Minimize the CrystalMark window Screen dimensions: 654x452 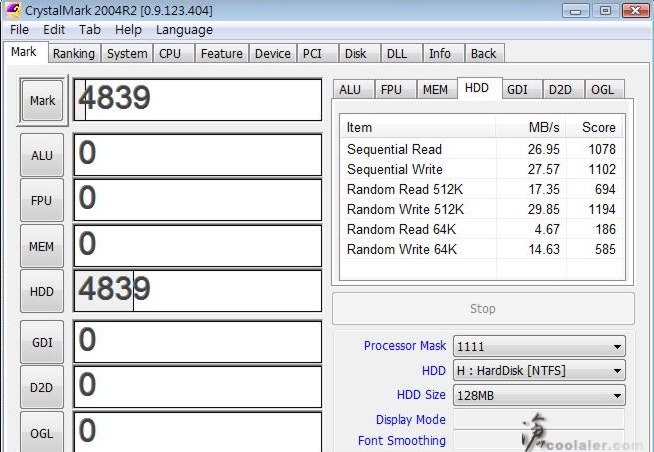point(576,10)
